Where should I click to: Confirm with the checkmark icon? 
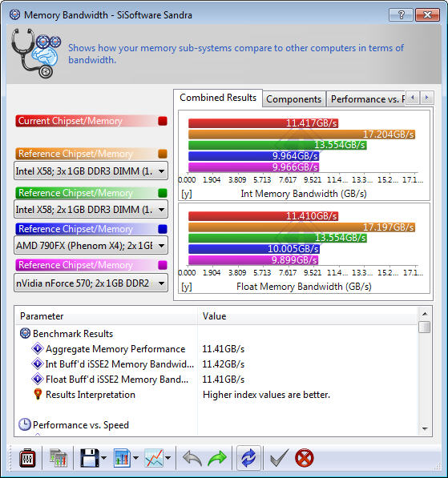(279, 458)
